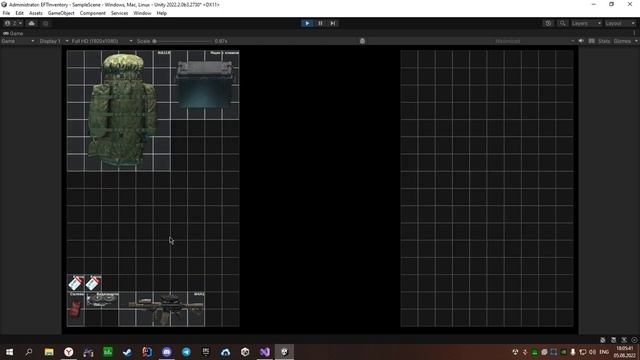Open the Full HD resolution dropdown

102,41
